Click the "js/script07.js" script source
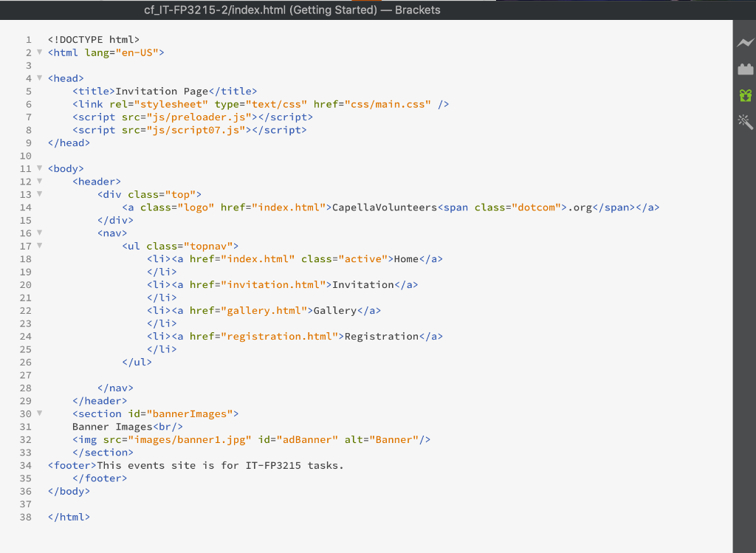The image size is (756, 553). [196, 130]
